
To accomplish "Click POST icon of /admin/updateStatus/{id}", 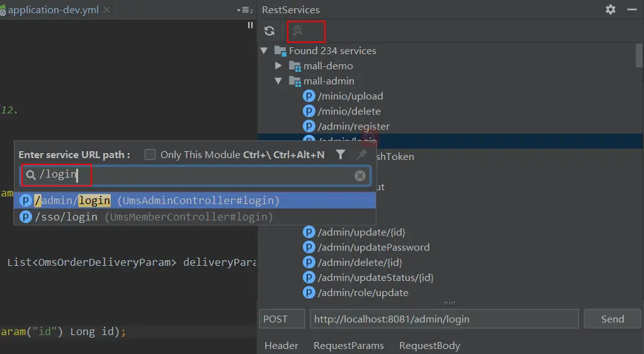I will click(309, 278).
